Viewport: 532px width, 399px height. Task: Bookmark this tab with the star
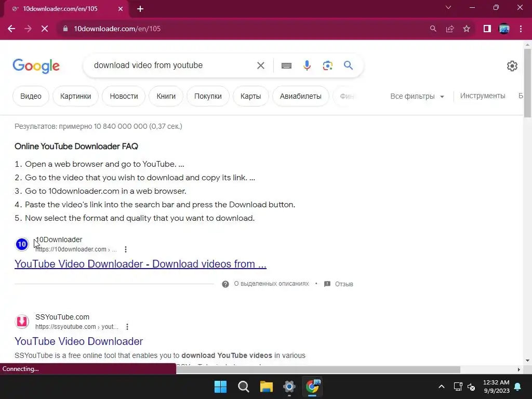467,29
